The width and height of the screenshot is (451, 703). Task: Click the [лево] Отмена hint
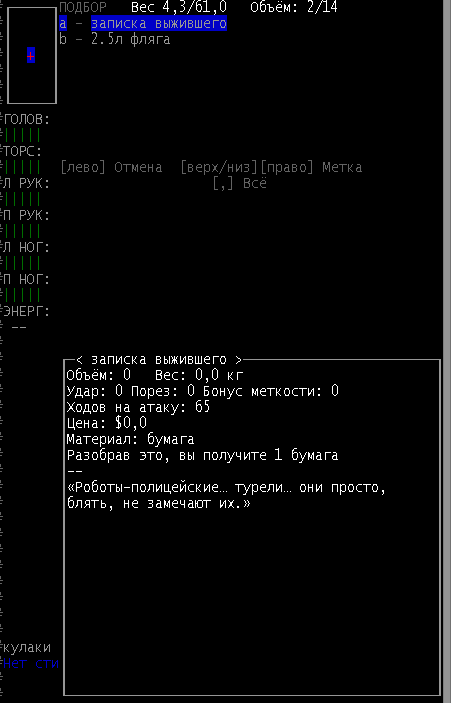(x=111, y=167)
